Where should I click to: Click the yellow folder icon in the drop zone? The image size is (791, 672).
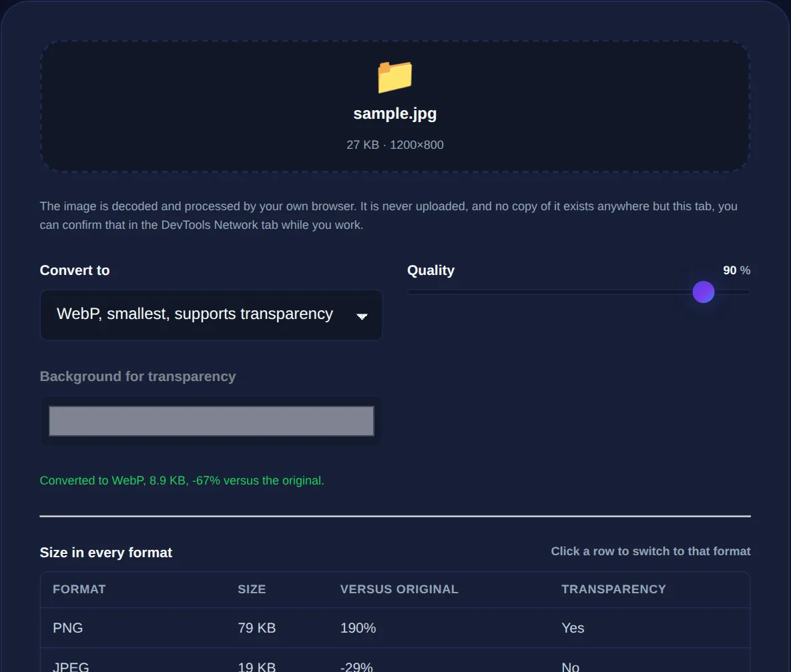point(395,77)
